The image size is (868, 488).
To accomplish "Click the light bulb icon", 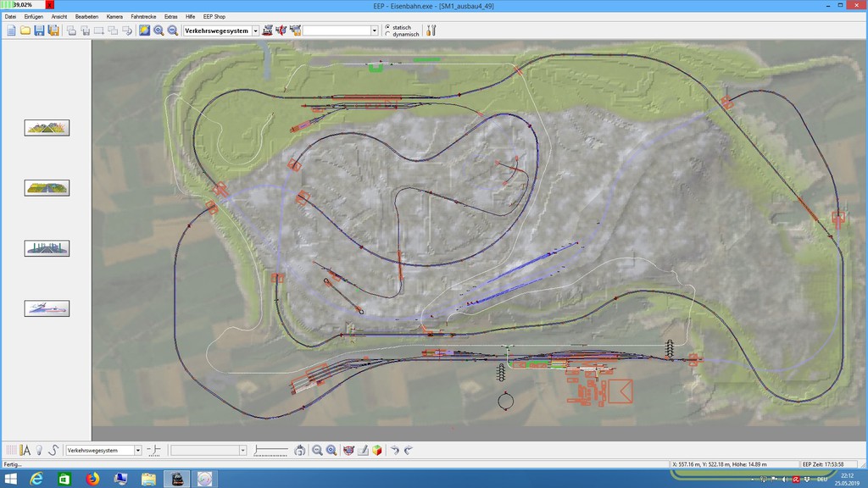I will [39, 451].
